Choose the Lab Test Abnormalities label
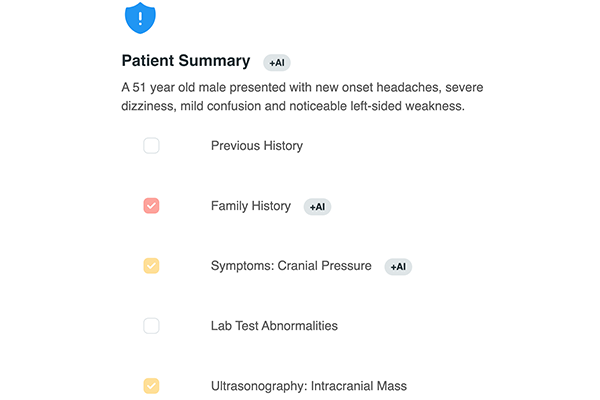Screen dimensions: 600x400 pos(274,326)
